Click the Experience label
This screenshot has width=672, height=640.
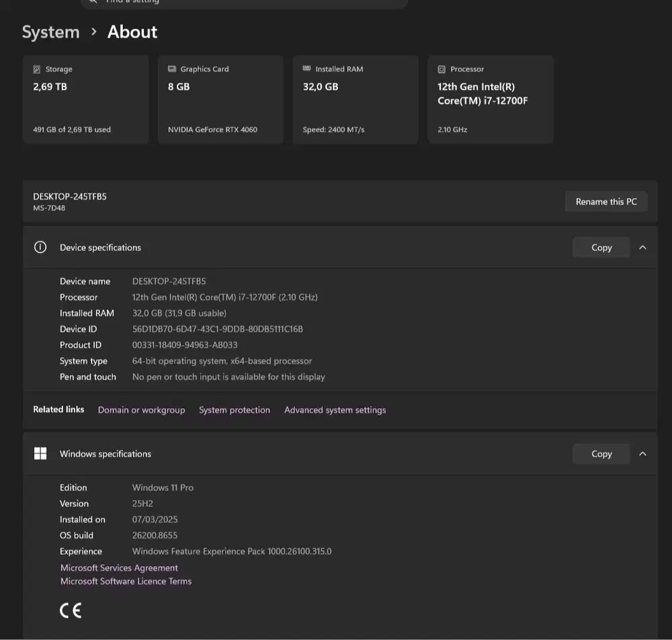coord(81,551)
